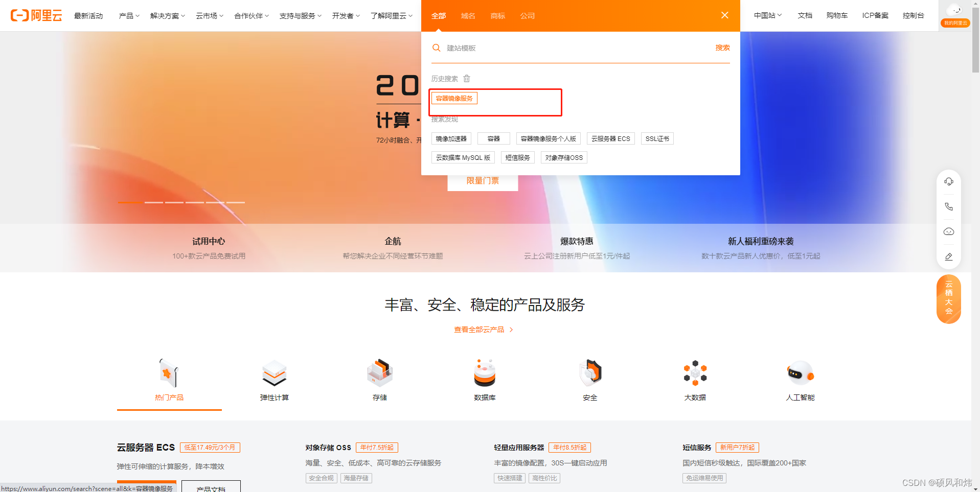Click the orange 搜索 button
Viewport: 980px width, 492px height.
722,48
